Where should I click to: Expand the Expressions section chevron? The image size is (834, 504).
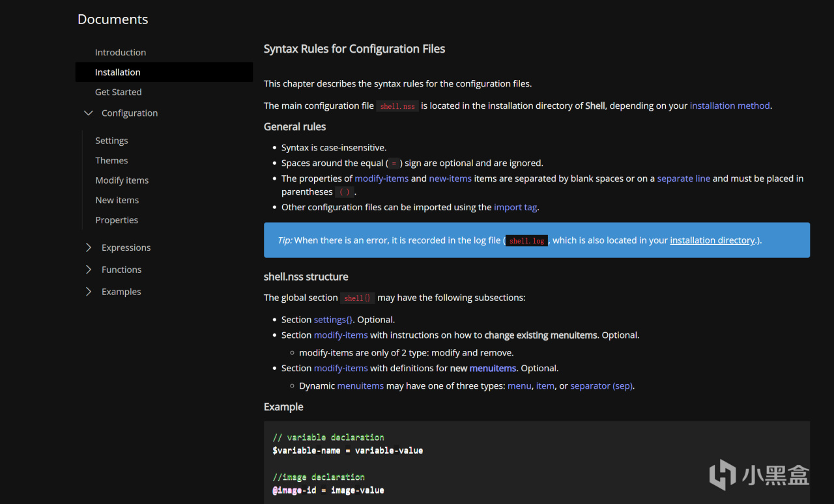89,247
